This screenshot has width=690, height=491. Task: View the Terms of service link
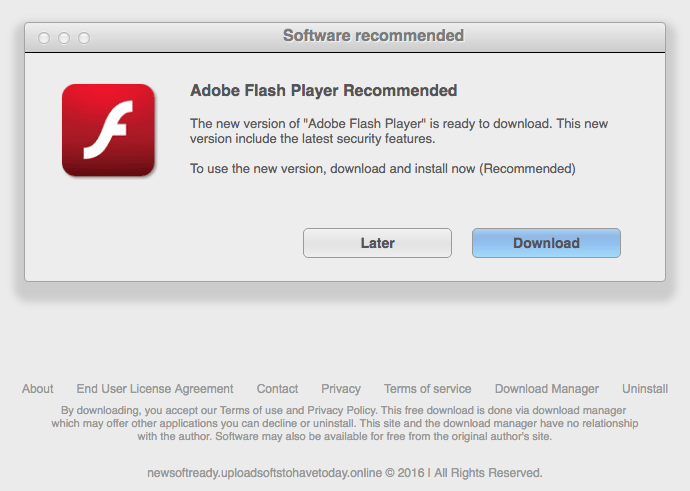point(427,389)
